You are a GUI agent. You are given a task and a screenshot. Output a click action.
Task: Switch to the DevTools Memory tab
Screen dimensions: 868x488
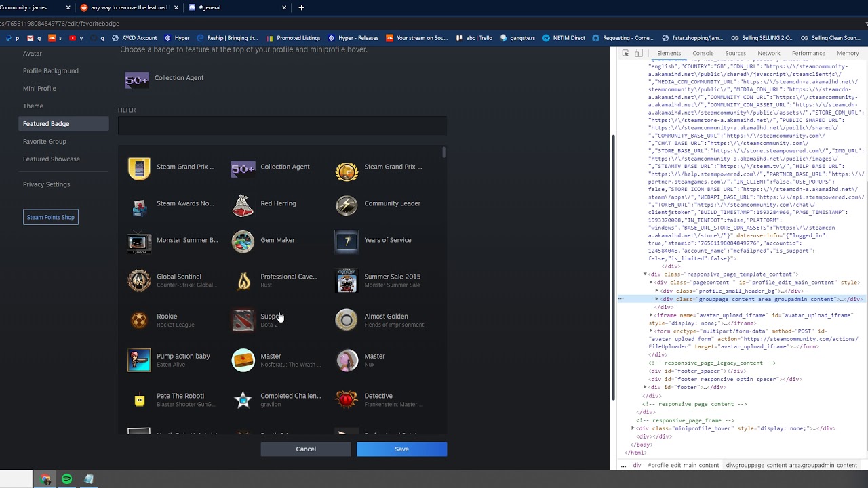(848, 53)
